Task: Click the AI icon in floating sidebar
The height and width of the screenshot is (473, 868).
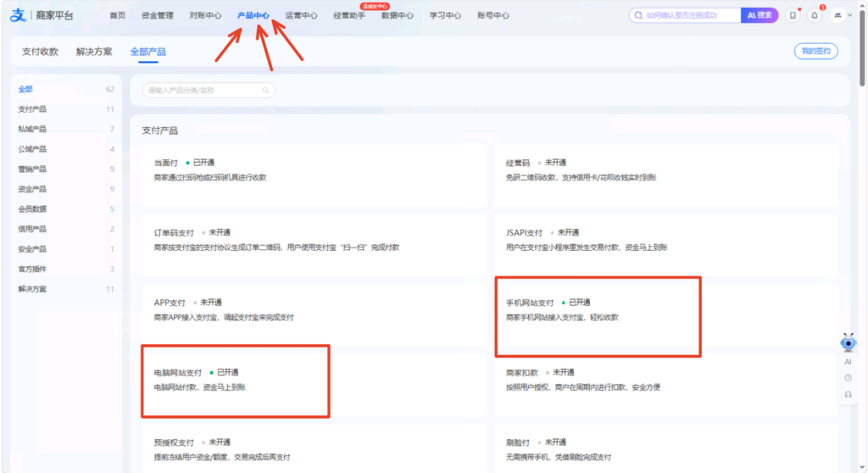Action: coord(848,362)
